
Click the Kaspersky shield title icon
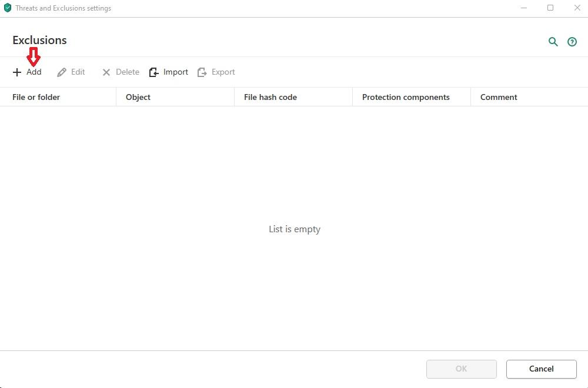[x=8, y=8]
